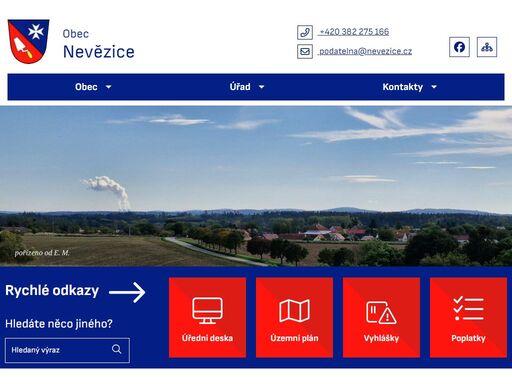This screenshot has height=384, width=512.
Task: Click the Hledáte něco jiného? text
Action: 59,324
